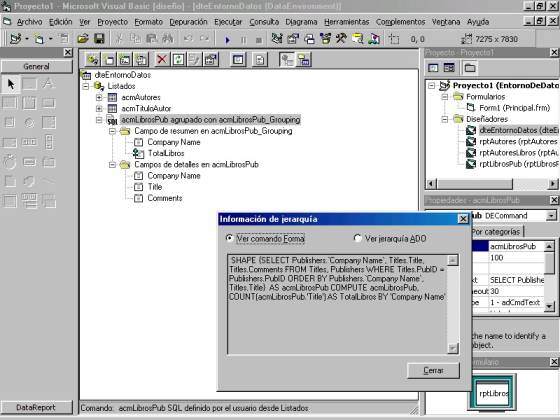Toggle Arrange by Connection view

click(287, 60)
